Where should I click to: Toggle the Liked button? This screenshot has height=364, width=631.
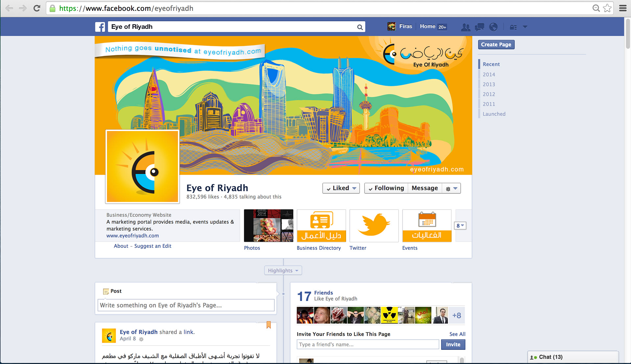click(341, 188)
